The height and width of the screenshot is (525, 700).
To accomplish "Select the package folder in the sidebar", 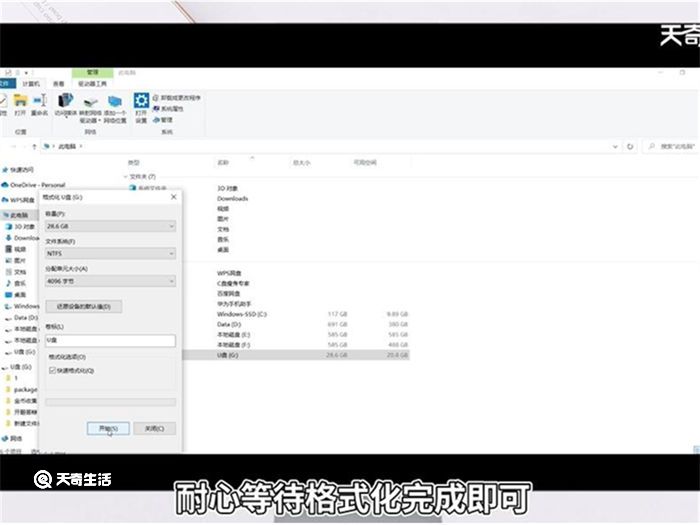I will point(22,389).
